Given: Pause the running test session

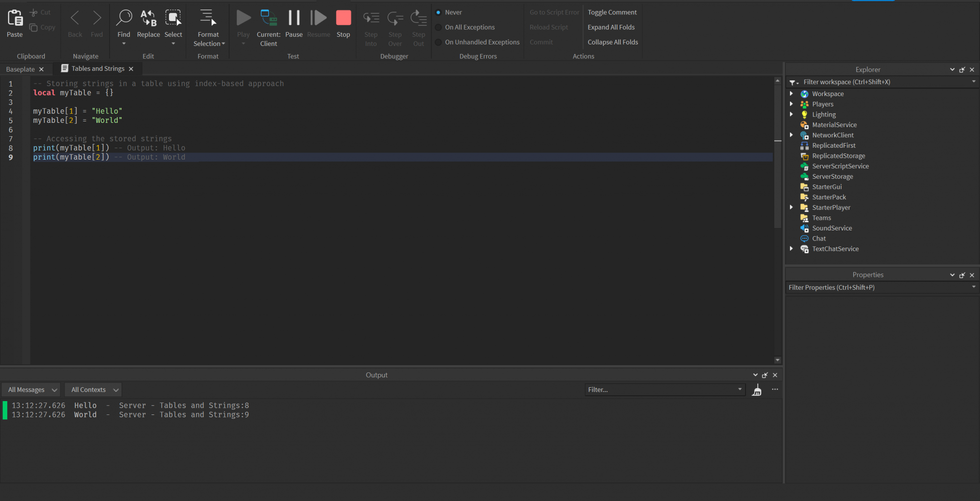Looking at the screenshot, I should click(293, 19).
